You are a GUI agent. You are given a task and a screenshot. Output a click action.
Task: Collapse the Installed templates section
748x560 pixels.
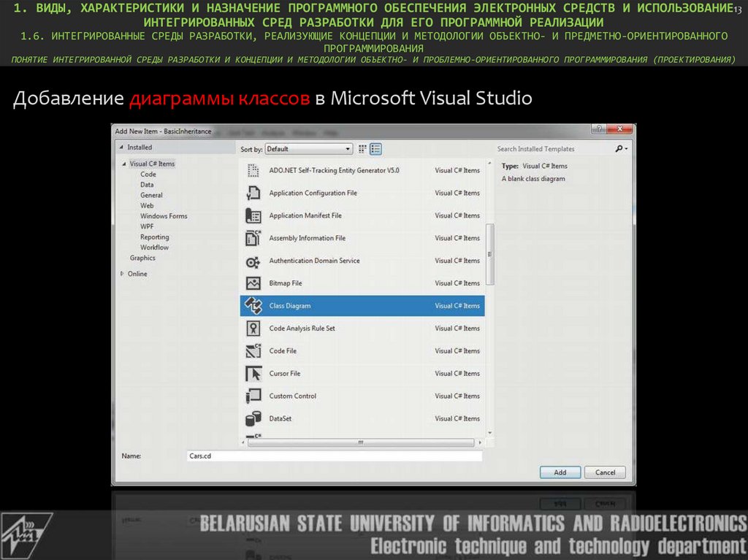pyautogui.click(x=121, y=147)
